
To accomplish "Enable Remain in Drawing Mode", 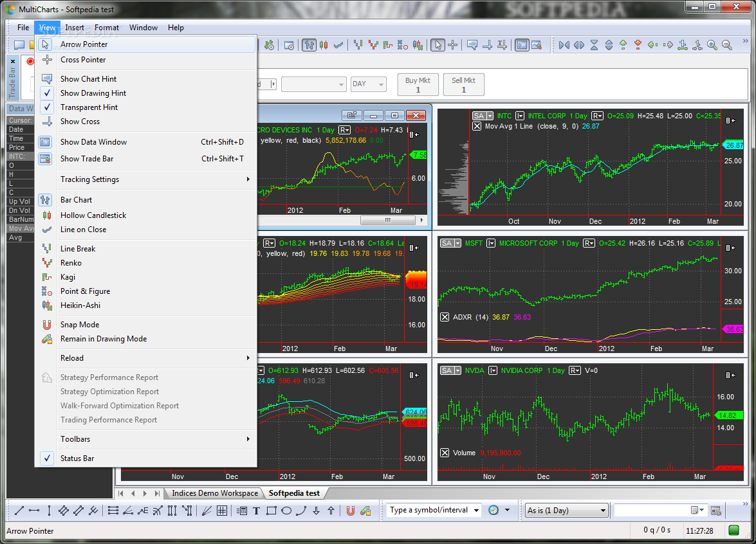I will pyautogui.click(x=145, y=339).
